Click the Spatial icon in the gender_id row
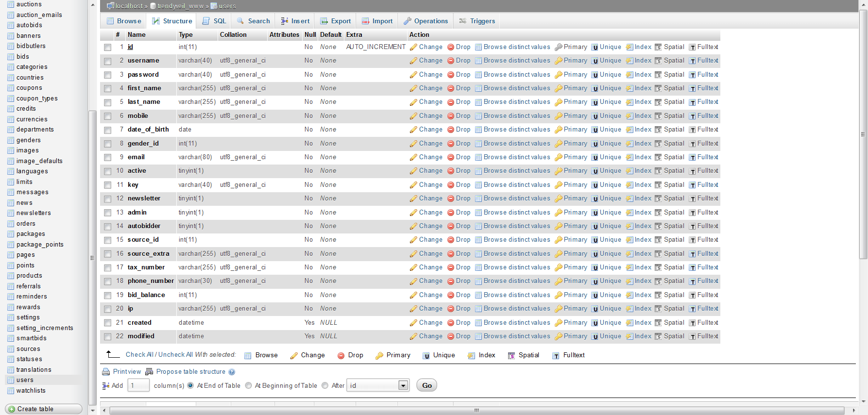Screen dimensions: 868x415 [x=658, y=144]
